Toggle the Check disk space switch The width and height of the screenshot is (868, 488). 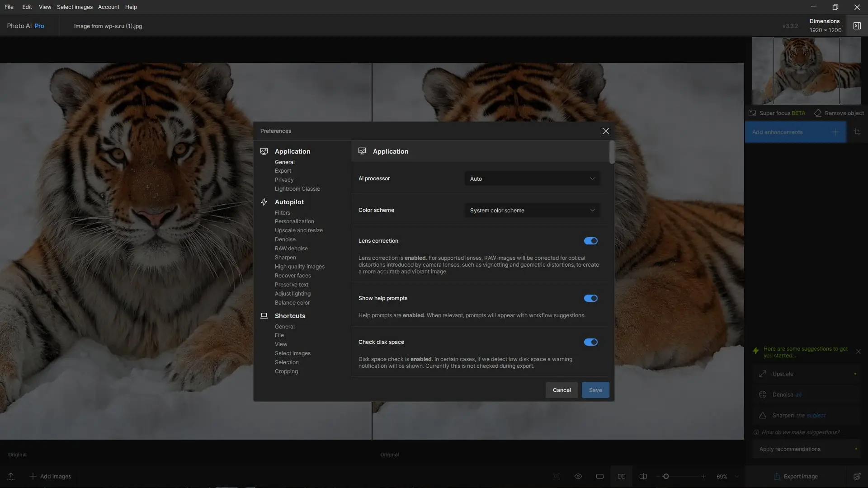click(x=590, y=342)
